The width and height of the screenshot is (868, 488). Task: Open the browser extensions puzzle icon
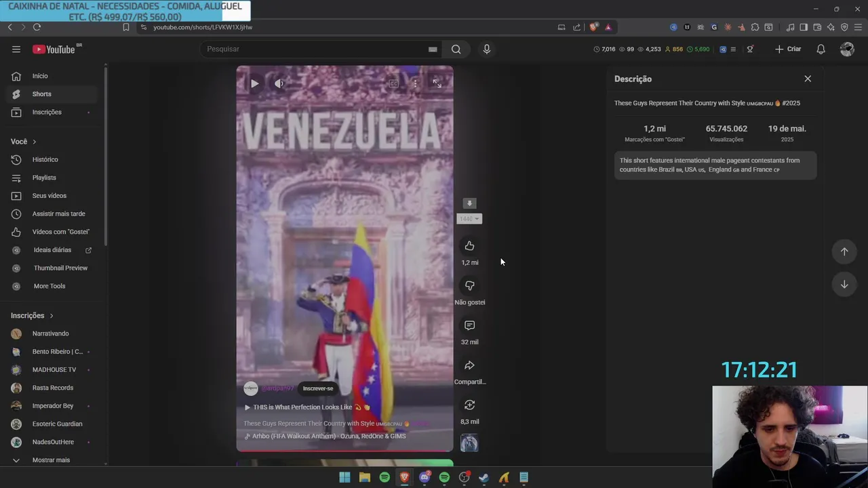(755, 27)
